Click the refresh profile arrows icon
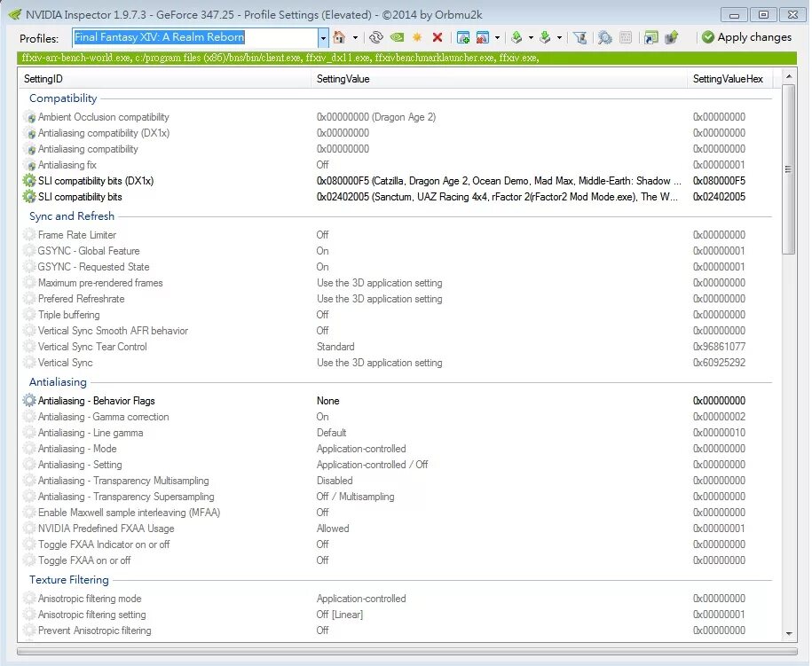 point(376,37)
